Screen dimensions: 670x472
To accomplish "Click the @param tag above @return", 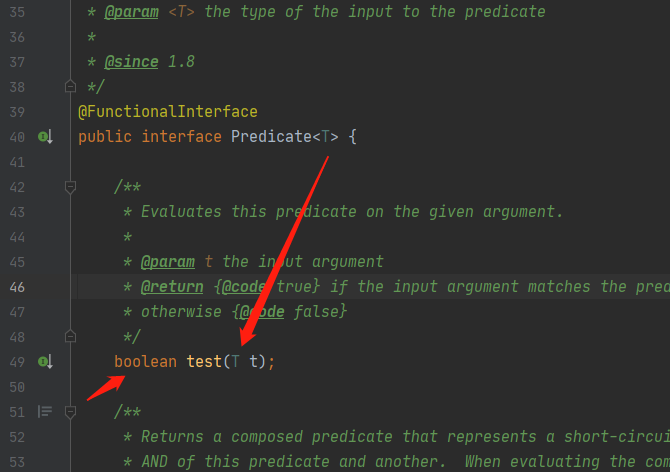I will tap(168, 261).
